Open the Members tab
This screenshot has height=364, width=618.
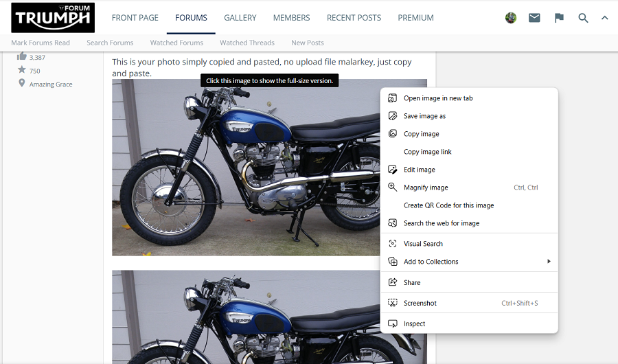(292, 18)
